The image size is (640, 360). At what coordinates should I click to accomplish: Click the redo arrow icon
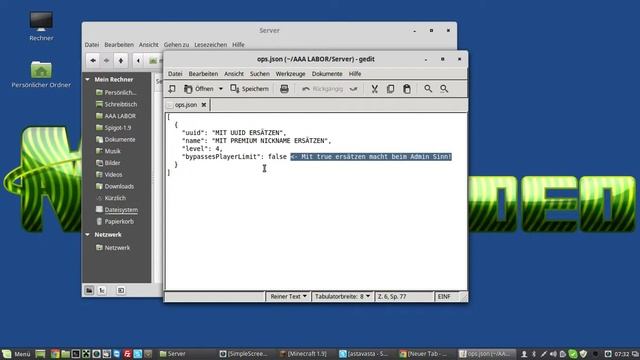point(353,89)
